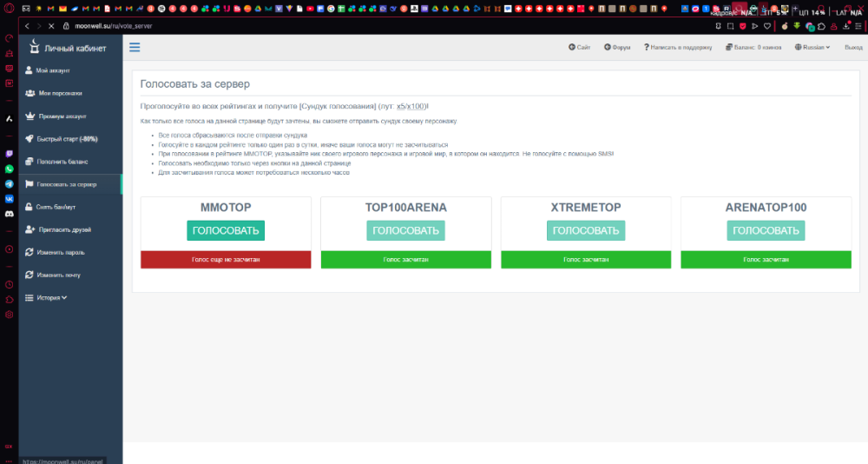The image size is (868, 464).
Task: Select Пополнить баланс in the sidebar
Action: point(62,162)
